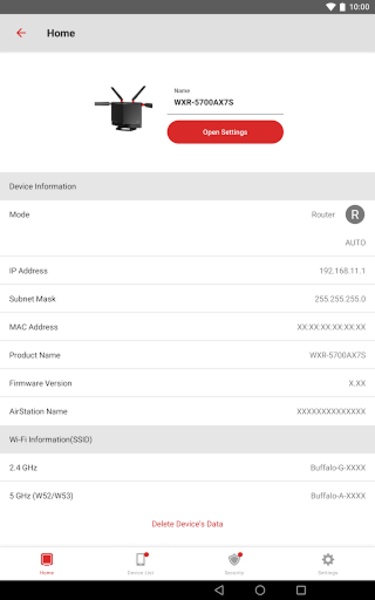Image resolution: width=375 pixels, height=600 pixels.
Task: Tap the Android recent apps square
Action: point(301,590)
